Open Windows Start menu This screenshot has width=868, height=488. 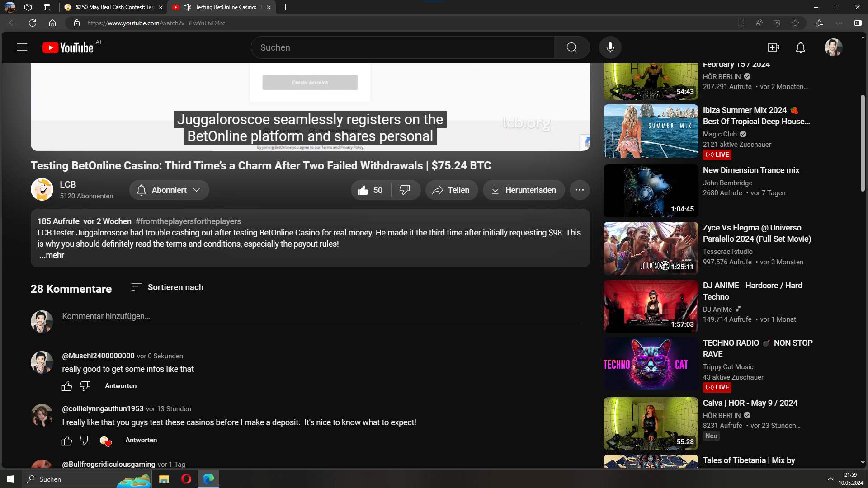coord(11,479)
